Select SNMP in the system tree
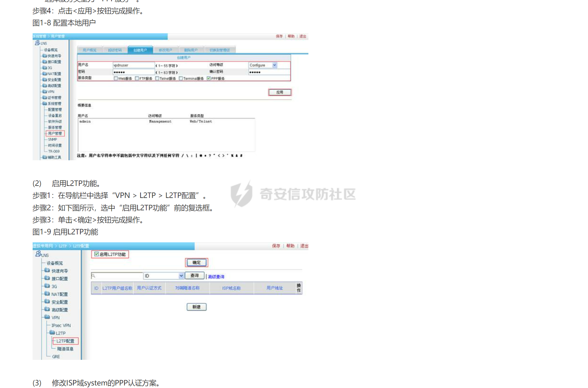This screenshot has width=588, height=388. [53, 139]
